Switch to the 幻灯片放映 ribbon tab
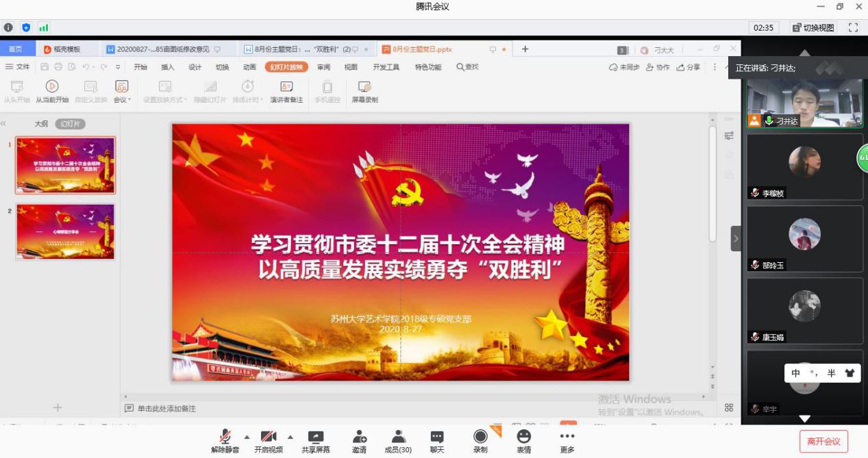 pos(286,67)
